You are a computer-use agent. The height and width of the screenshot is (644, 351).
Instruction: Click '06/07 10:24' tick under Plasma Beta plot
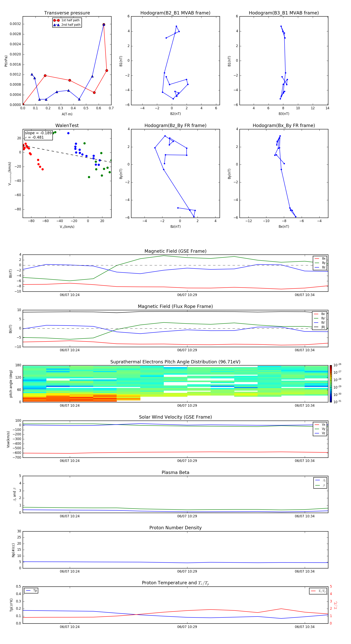pos(70,516)
